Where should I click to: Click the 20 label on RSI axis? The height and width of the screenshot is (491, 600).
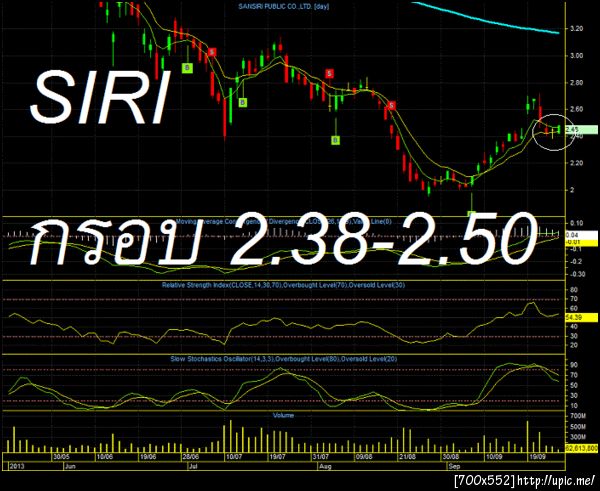(574, 345)
